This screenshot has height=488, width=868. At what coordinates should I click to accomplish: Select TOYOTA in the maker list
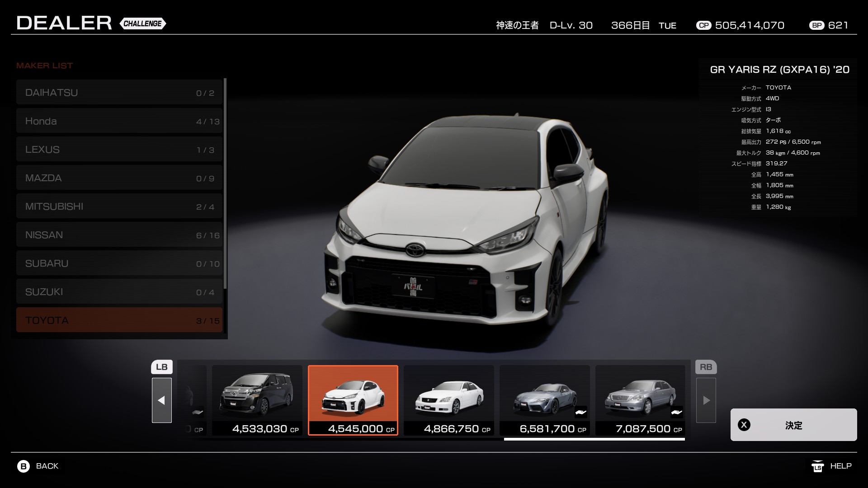[119, 320]
